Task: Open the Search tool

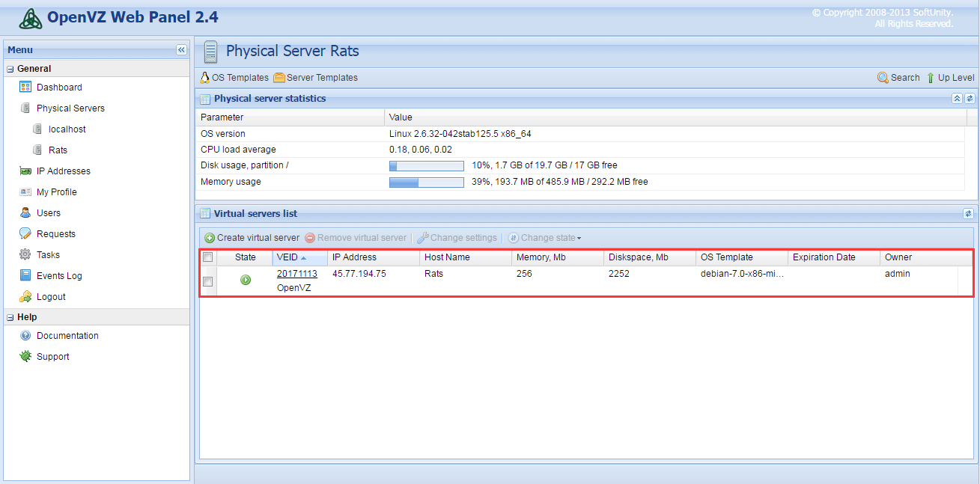Action: (898, 78)
